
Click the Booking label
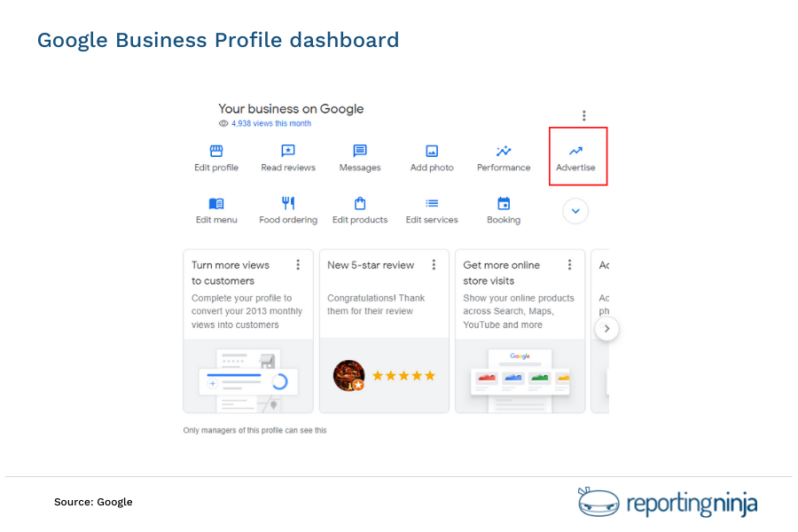[x=504, y=220]
